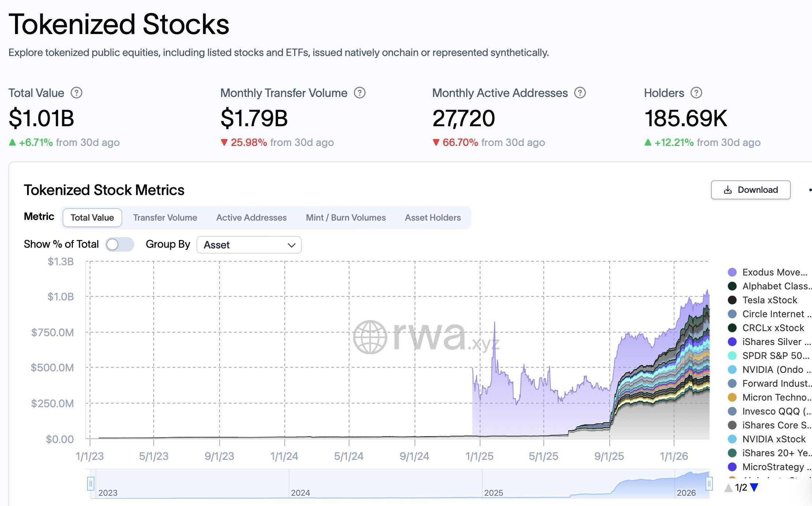Click the Monthly Transfer Volume question mark icon
The height and width of the screenshot is (506, 812).
(x=359, y=93)
